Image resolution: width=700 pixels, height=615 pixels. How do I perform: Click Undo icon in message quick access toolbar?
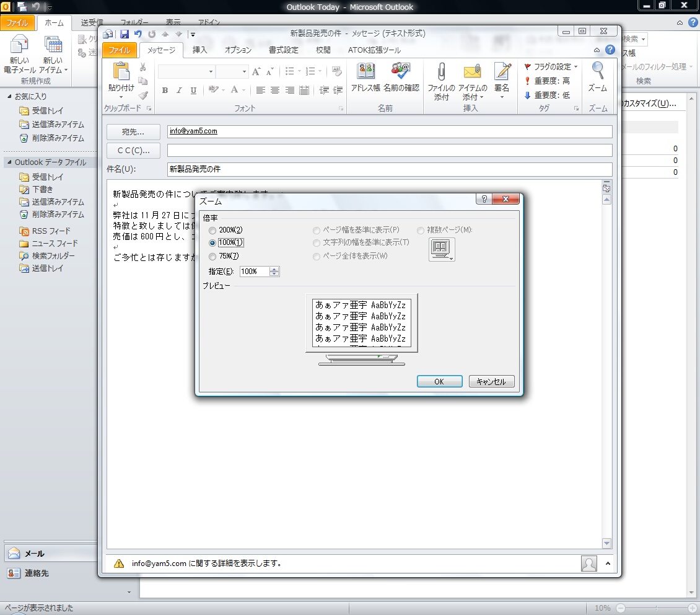tap(138, 34)
